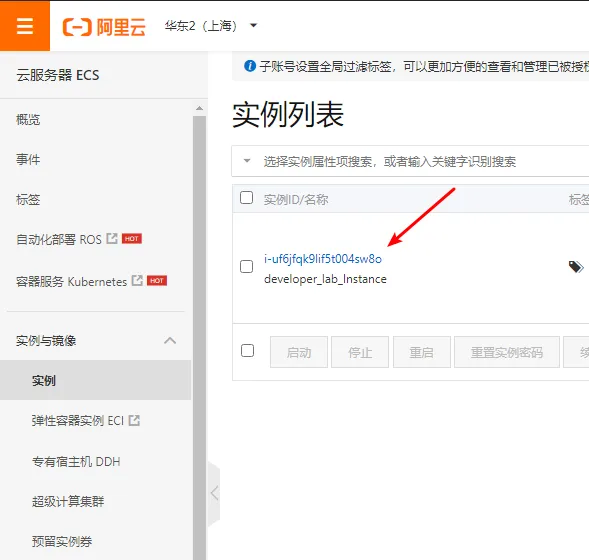Open 预留实例券

click(62, 542)
